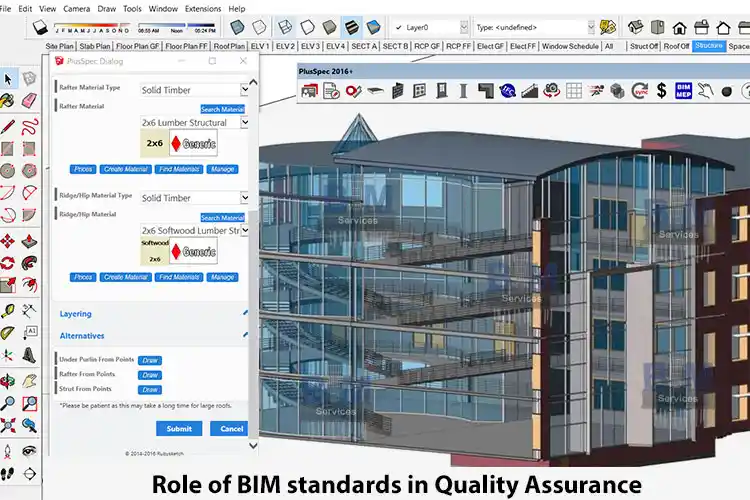Click the dialog scrollbar down arrow
Viewport: 750px width, 500px height.
(x=253, y=445)
